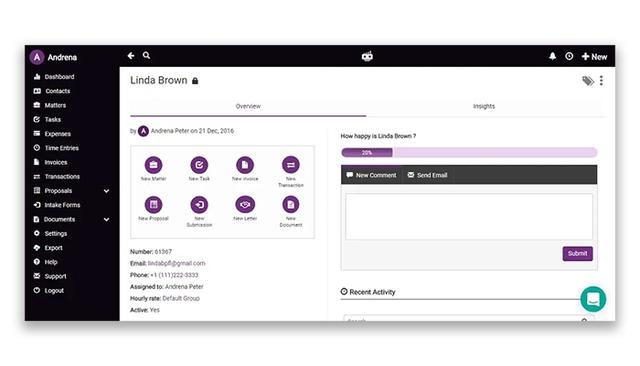Switch to the Insights tab
Viewport: 640px width, 366px height.
(x=484, y=106)
